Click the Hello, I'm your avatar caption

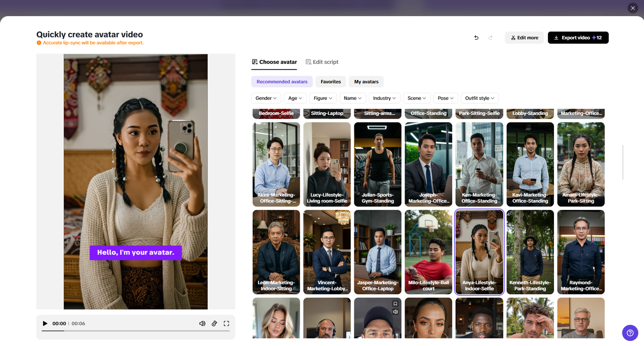136,252
